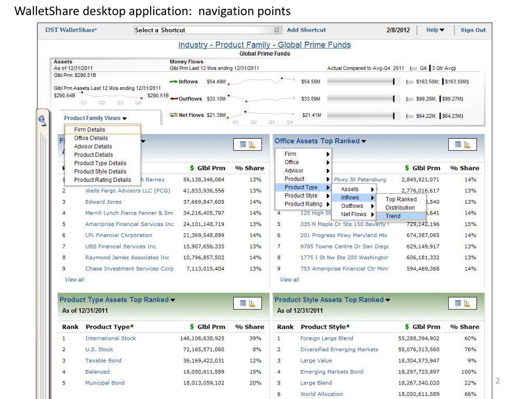Open International Stock product type
Image resolution: width=532 pixels, height=399 pixels.
tap(110, 338)
